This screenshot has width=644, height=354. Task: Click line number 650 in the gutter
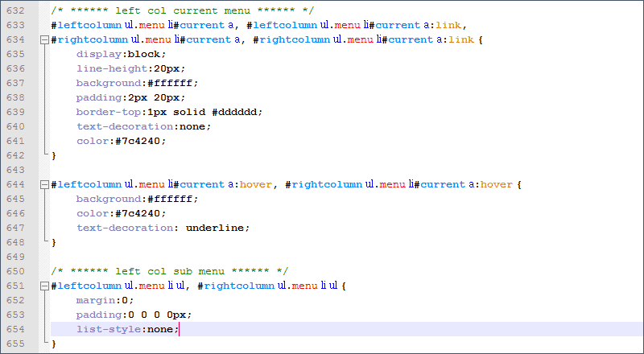click(14, 257)
